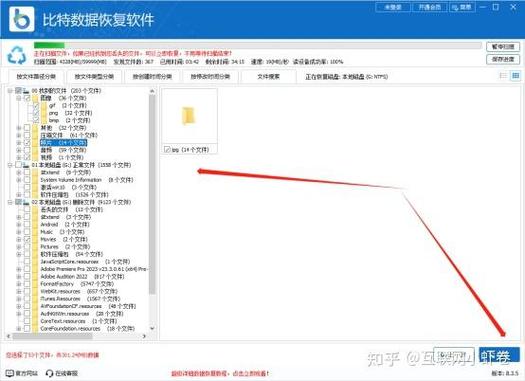Click the tree horizontal scrollbar thumb
525x381 pixels.
(x=52, y=336)
